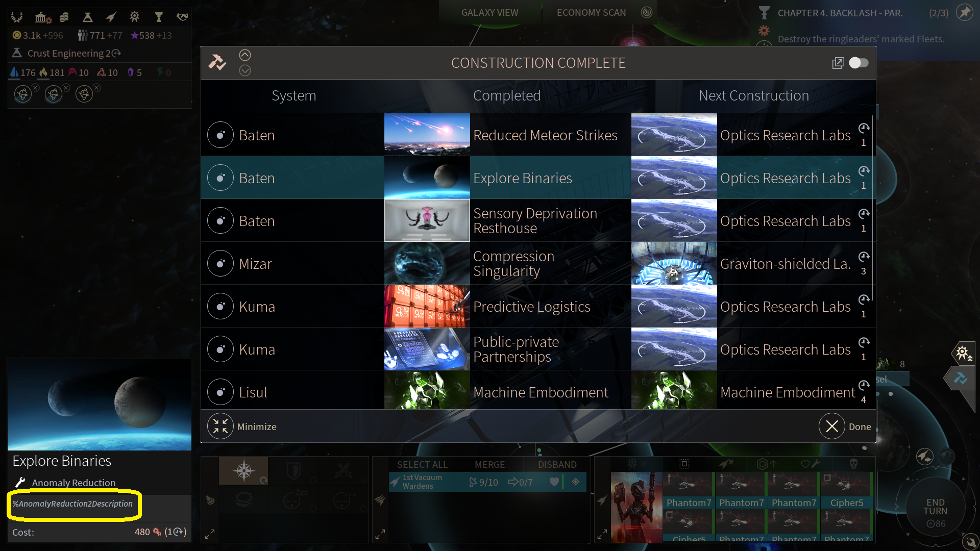
Task: Select the hammer construction icon on right sidebar
Action: tap(961, 379)
